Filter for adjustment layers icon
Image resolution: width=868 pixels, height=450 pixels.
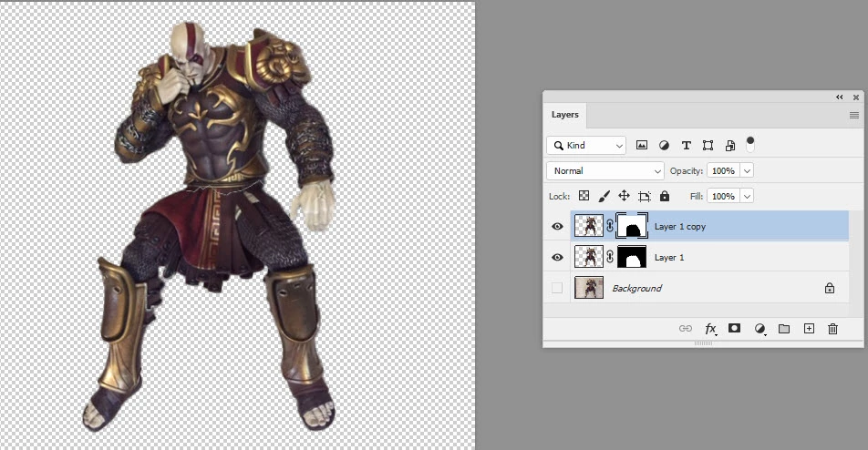pyautogui.click(x=664, y=146)
